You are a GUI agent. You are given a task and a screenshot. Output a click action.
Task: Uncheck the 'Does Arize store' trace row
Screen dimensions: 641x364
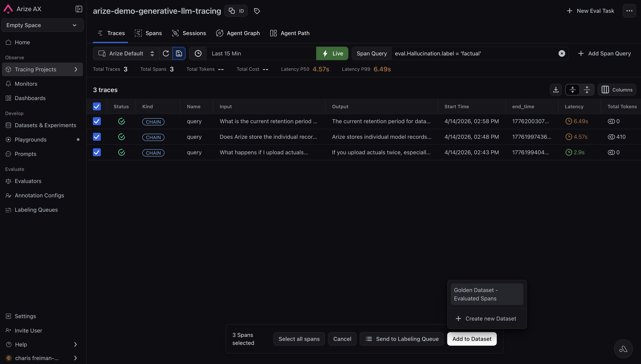pyautogui.click(x=97, y=137)
